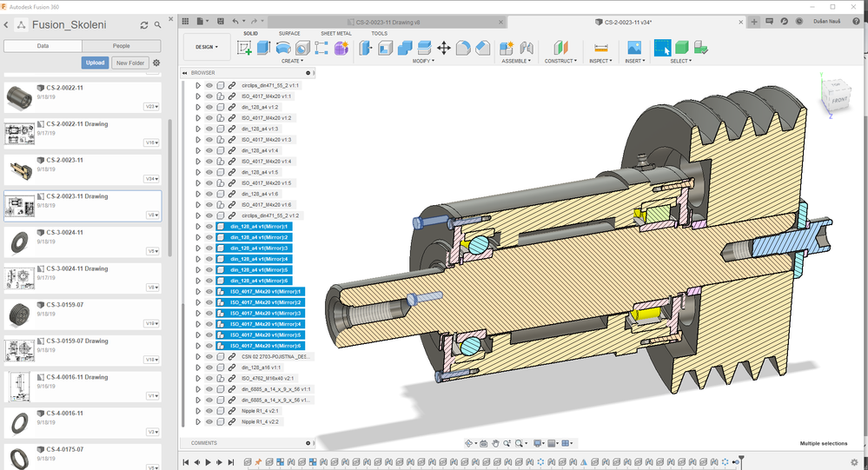Toggle visibility of CSN 02 2703-POJISTNA
868x470 pixels.
coord(209,356)
